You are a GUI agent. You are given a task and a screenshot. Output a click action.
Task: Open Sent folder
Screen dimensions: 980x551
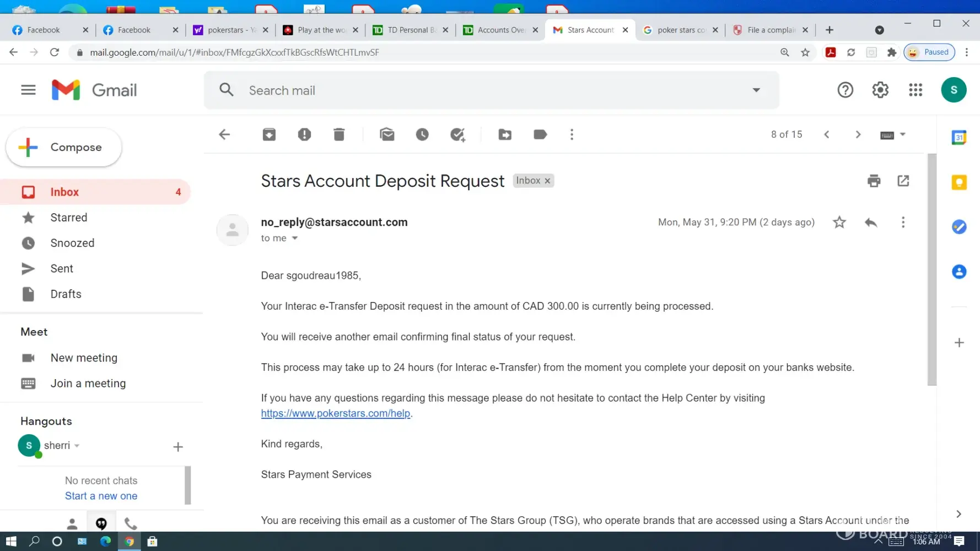click(x=95, y=268)
